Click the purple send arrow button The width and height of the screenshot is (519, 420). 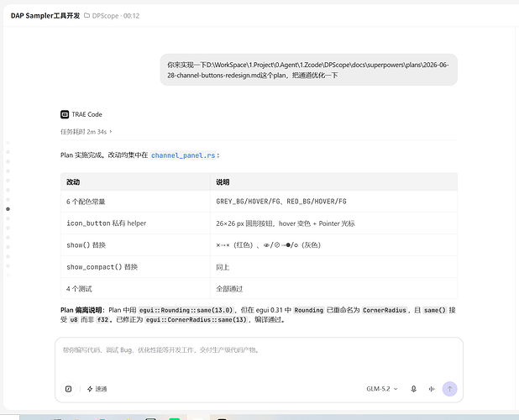[449, 389]
